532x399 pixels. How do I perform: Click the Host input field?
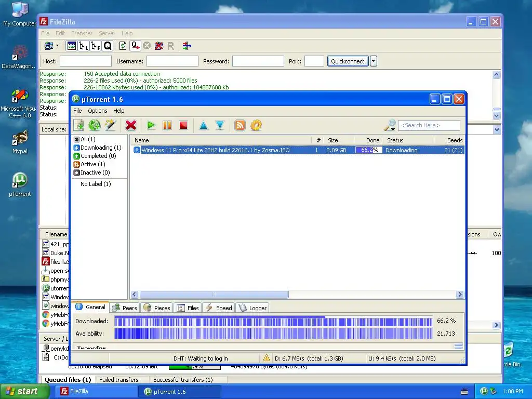point(86,61)
